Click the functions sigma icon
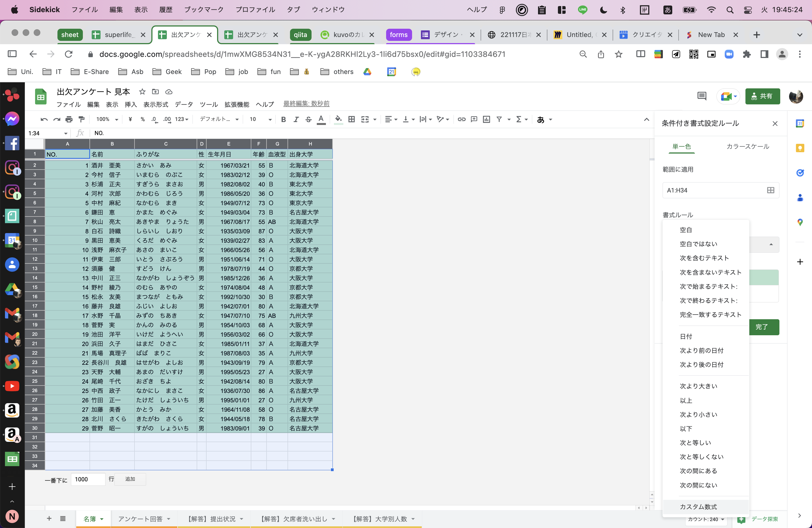This screenshot has height=528, width=812. click(519, 119)
